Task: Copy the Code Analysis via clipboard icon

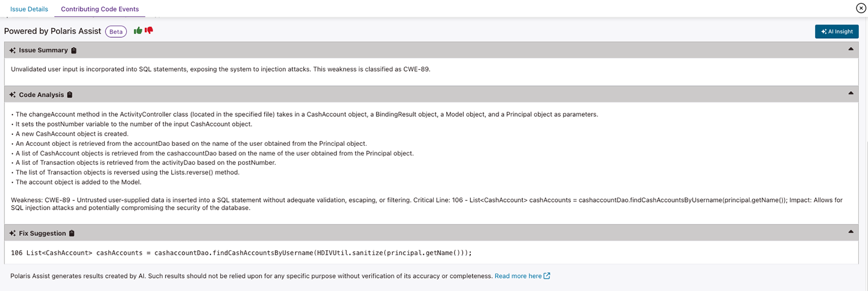Action: tap(69, 95)
